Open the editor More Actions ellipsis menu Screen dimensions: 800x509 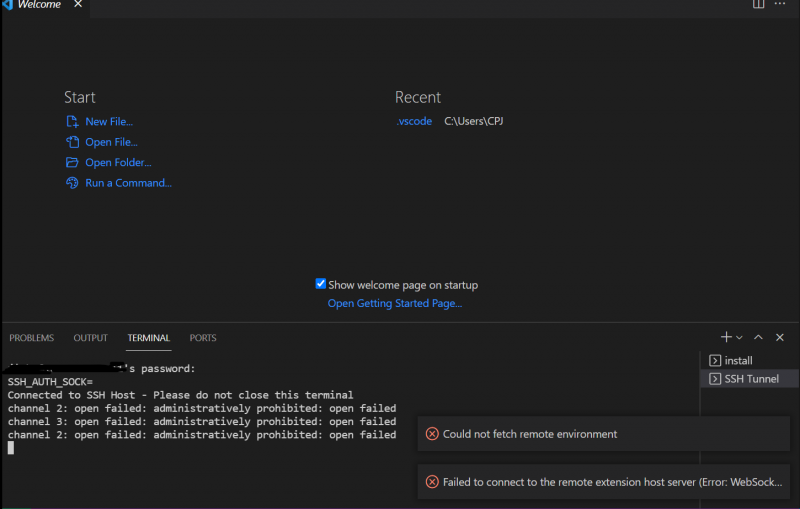click(780, 5)
